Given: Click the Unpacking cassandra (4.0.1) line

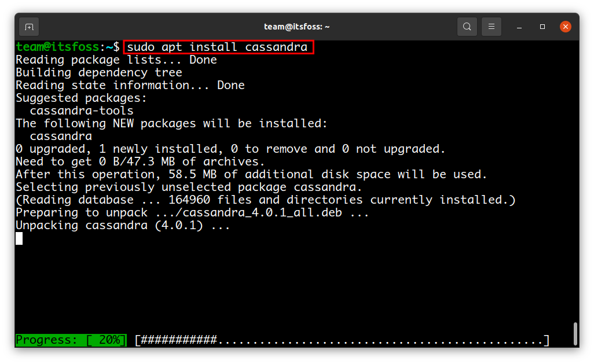Looking at the screenshot, I should click(123, 225).
